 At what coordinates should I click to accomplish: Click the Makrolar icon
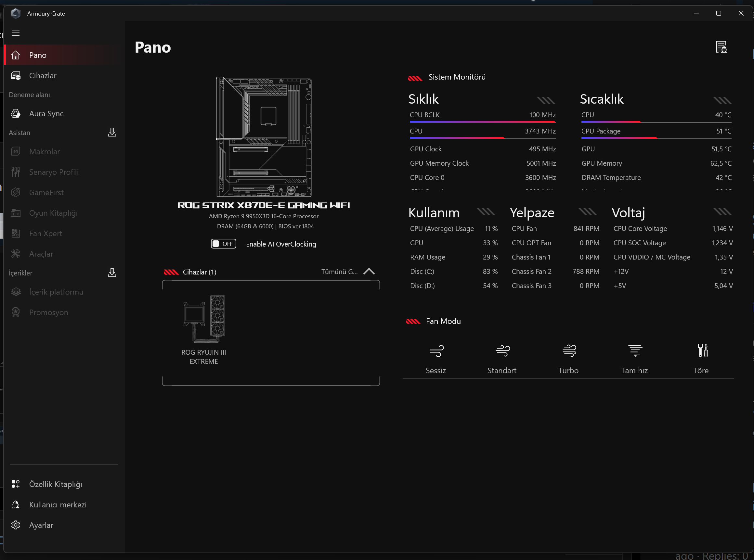pyautogui.click(x=16, y=151)
